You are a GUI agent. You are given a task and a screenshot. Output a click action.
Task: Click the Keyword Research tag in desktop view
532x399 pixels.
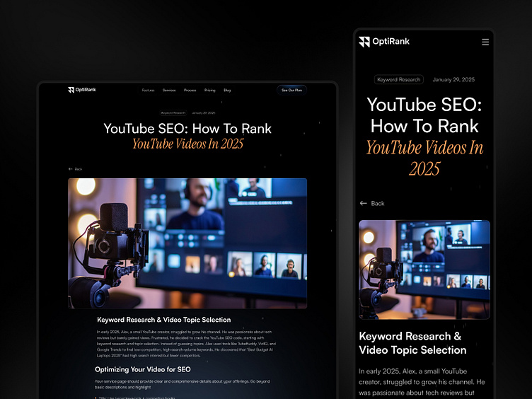[173, 112]
